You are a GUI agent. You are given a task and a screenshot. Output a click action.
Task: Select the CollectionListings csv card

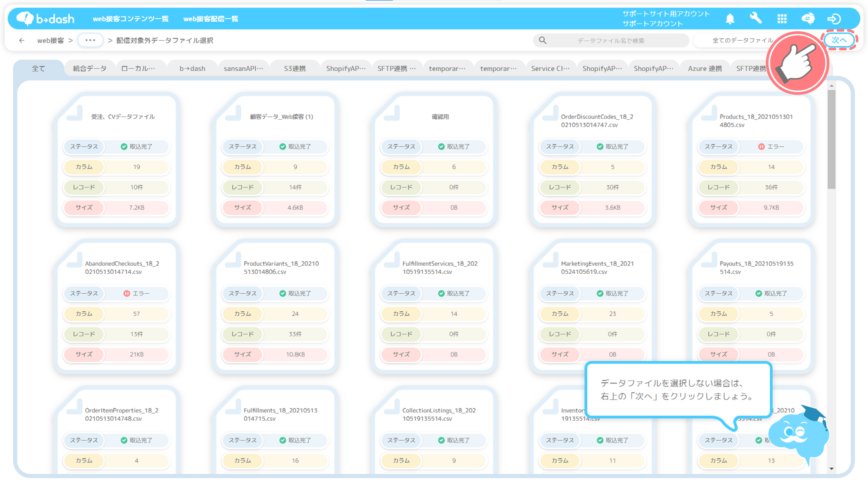click(x=434, y=430)
